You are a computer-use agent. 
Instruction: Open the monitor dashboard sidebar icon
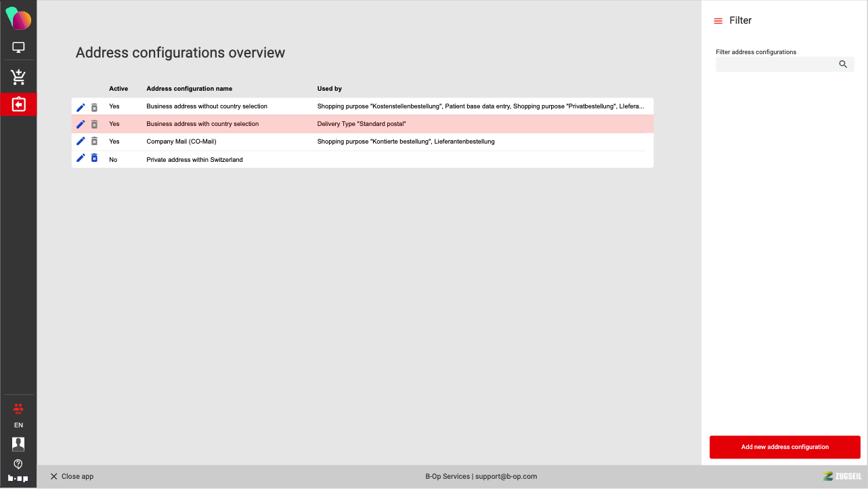click(x=18, y=47)
